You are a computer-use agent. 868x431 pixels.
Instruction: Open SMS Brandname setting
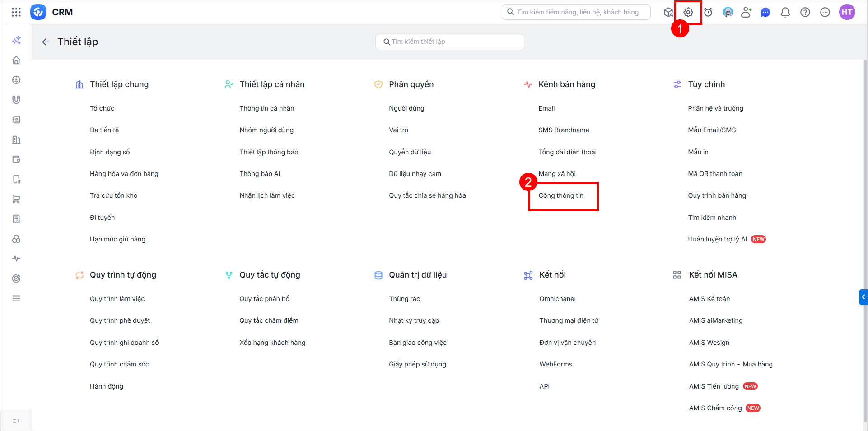564,130
